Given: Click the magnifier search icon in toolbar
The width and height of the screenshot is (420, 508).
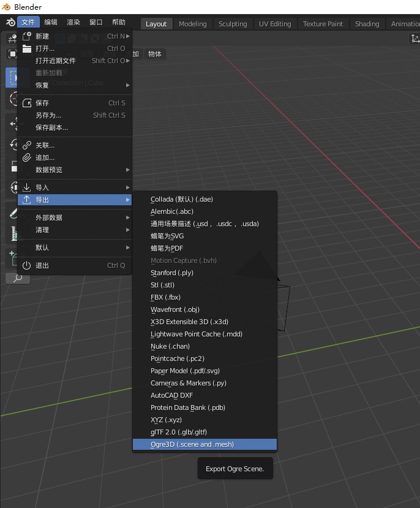Looking at the screenshot, I should tap(18, 278).
